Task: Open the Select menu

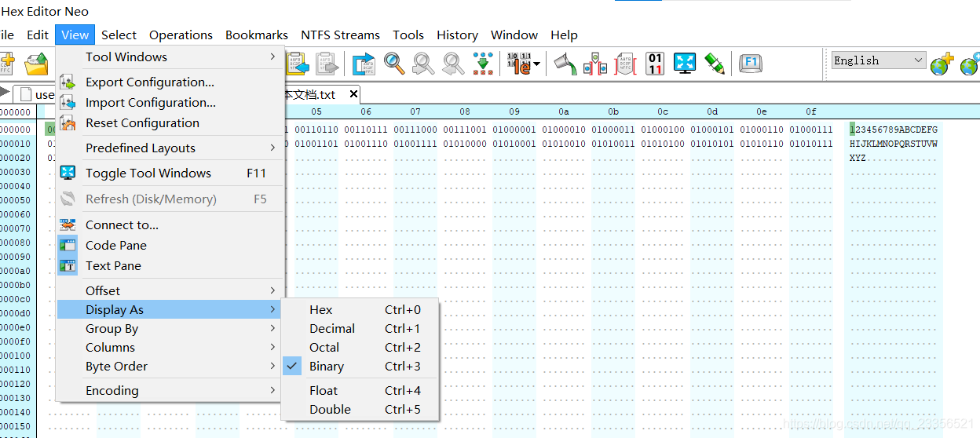Action: [x=119, y=35]
